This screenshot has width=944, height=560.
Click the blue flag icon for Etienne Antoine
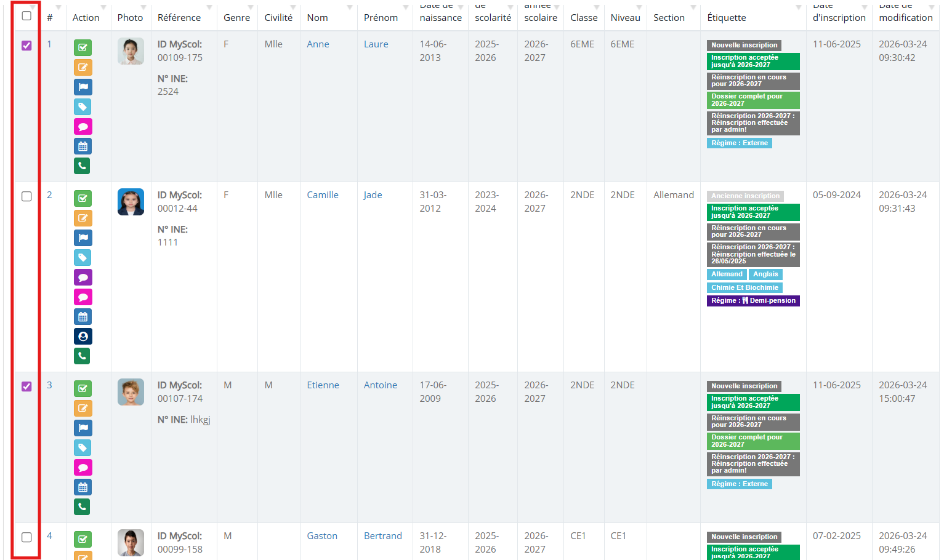pyautogui.click(x=83, y=428)
